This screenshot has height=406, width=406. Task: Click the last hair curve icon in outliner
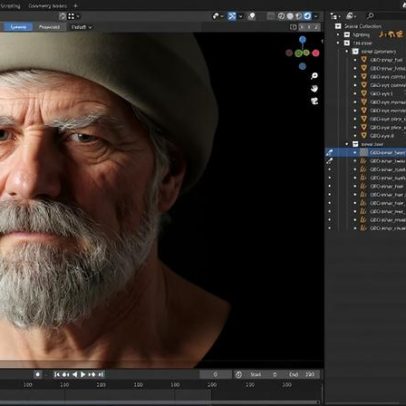click(x=364, y=228)
